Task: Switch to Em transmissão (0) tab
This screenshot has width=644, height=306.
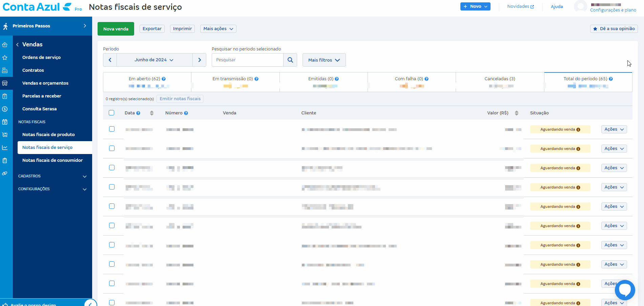Action: pyautogui.click(x=235, y=82)
